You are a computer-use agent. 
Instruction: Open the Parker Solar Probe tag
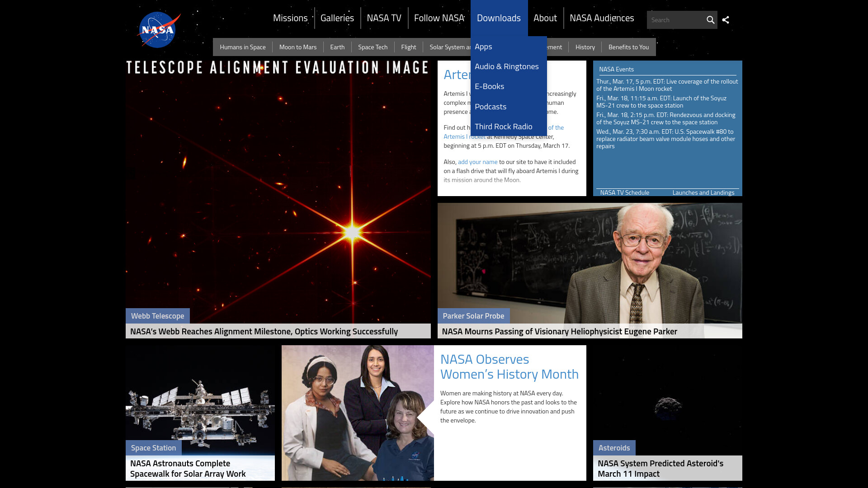pos(473,316)
